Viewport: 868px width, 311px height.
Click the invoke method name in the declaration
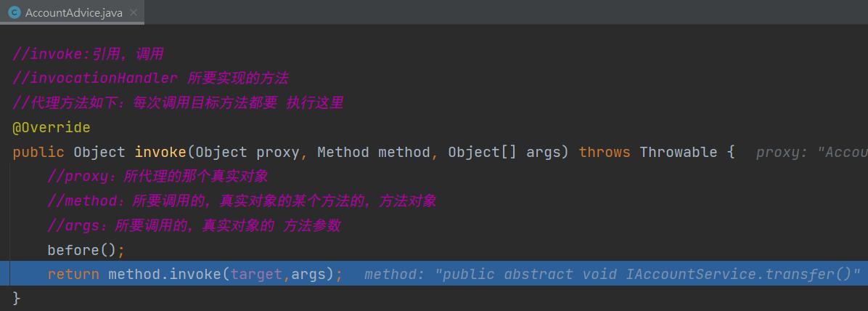click(160, 153)
